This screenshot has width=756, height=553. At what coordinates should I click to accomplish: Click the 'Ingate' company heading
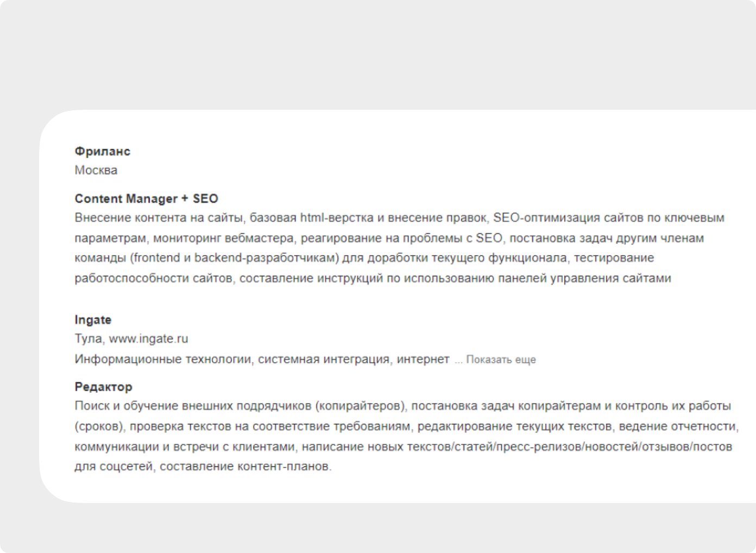click(x=93, y=320)
